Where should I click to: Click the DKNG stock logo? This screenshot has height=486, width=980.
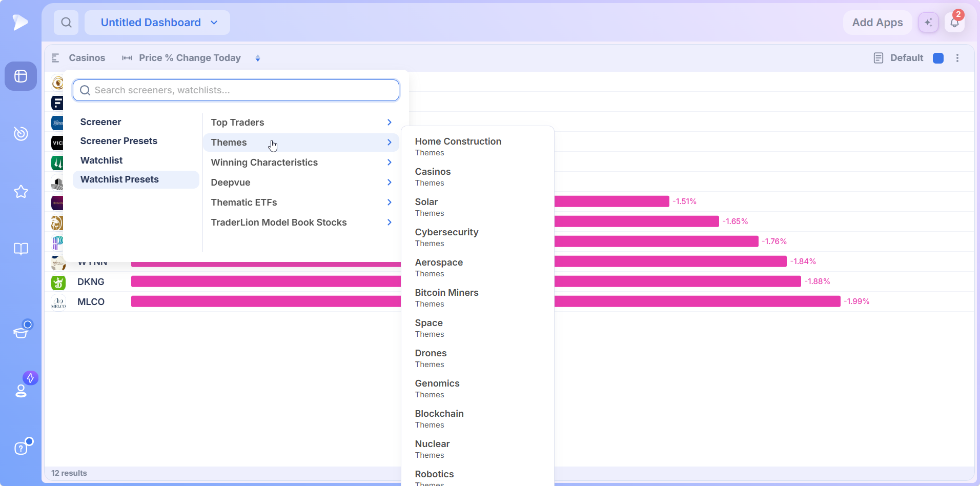[x=58, y=282]
